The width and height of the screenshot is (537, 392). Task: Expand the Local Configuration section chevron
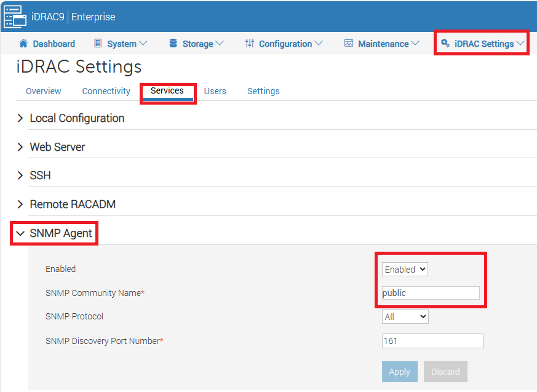(x=20, y=118)
